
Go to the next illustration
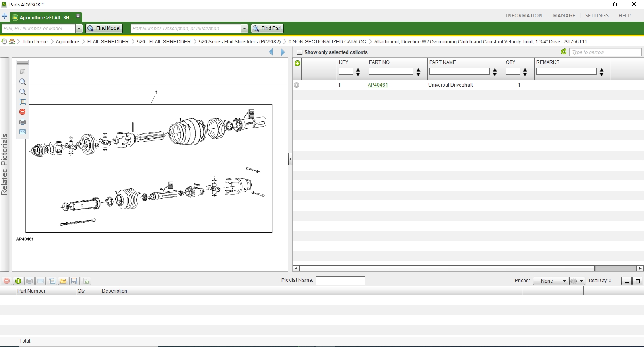pos(283,52)
